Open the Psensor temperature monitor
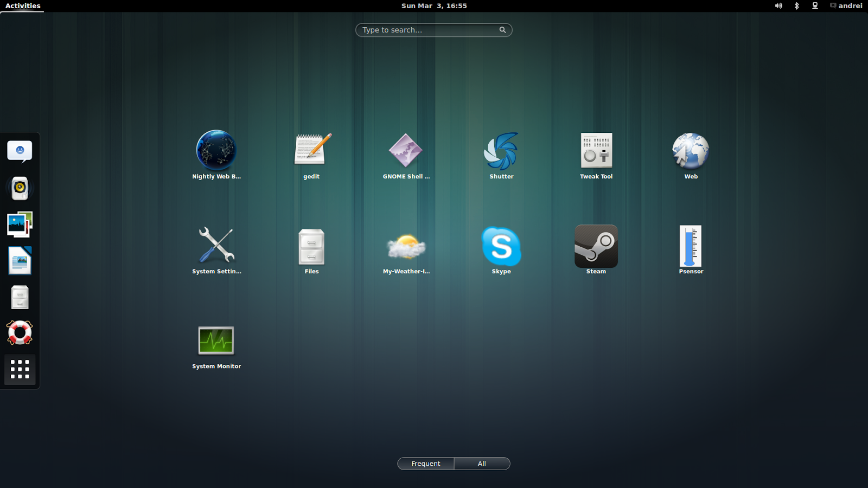868x488 pixels. tap(691, 246)
